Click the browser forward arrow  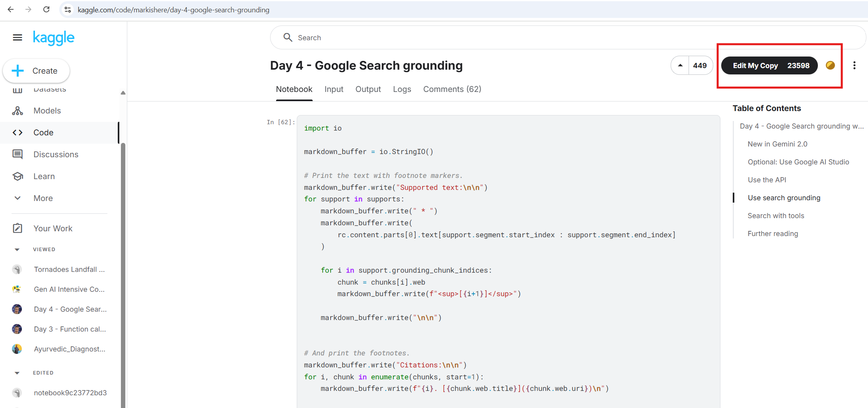coord(28,10)
